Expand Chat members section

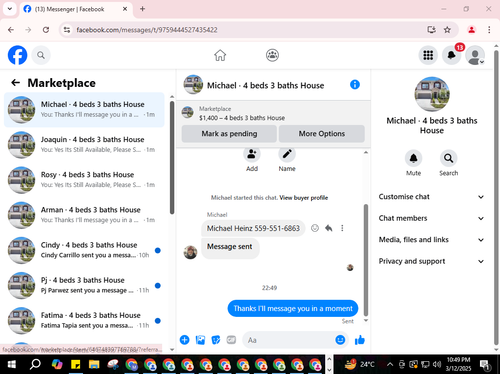pyautogui.click(x=431, y=218)
